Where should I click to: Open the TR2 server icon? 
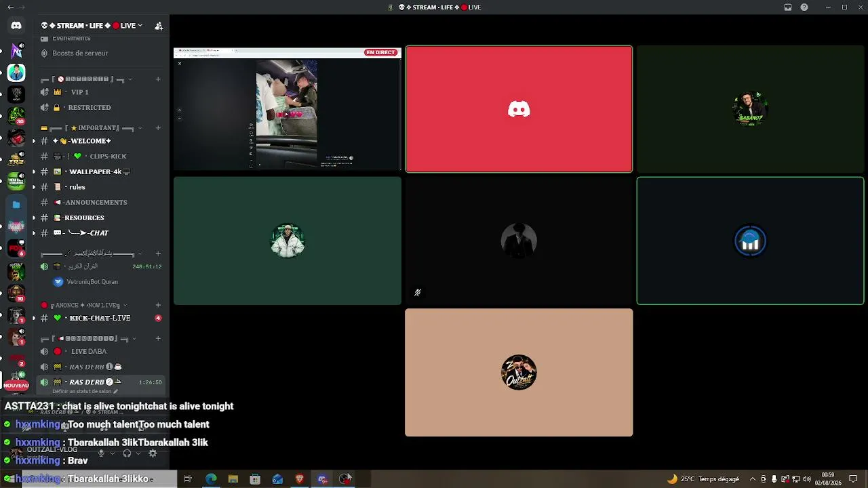tap(16, 160)
